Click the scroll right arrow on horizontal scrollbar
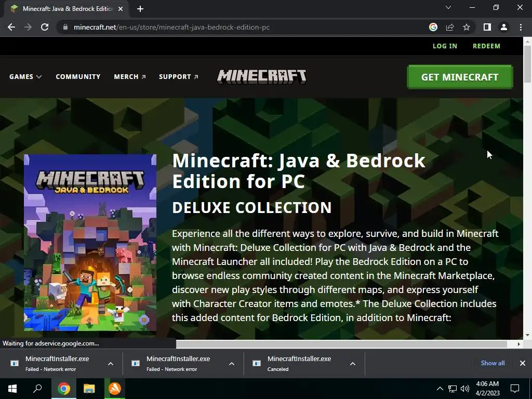Image resolution: width=532 pixels, height=399 pixels. 519,344
